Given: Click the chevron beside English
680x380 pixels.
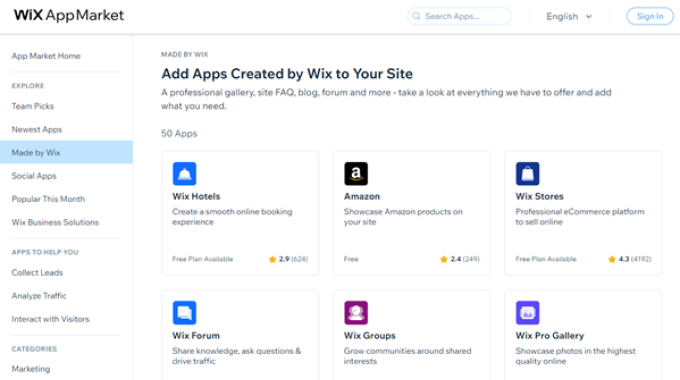Looking at the screenshot, I should pyautogui.click(x=588, y=16).
